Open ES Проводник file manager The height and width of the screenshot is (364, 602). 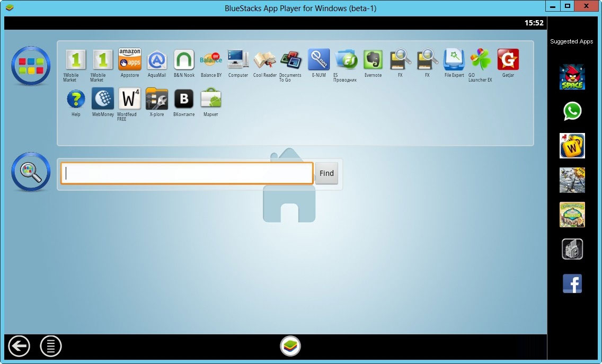346,59
